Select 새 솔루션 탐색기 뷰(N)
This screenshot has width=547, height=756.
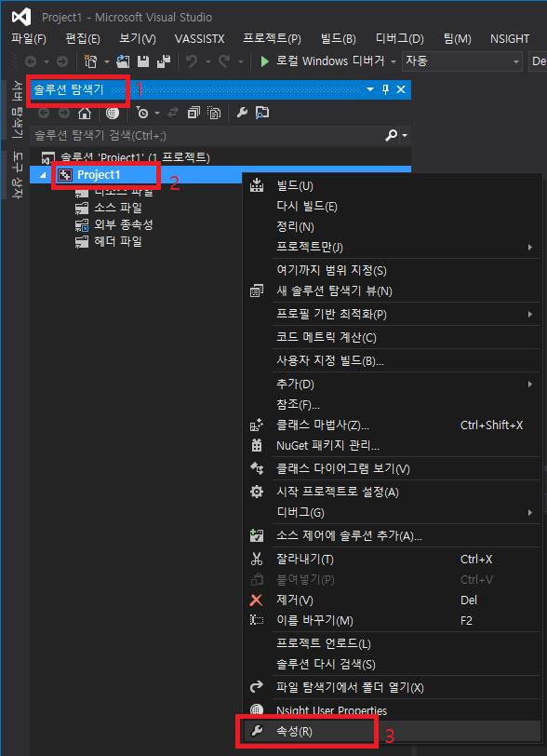tap(392, 290)
